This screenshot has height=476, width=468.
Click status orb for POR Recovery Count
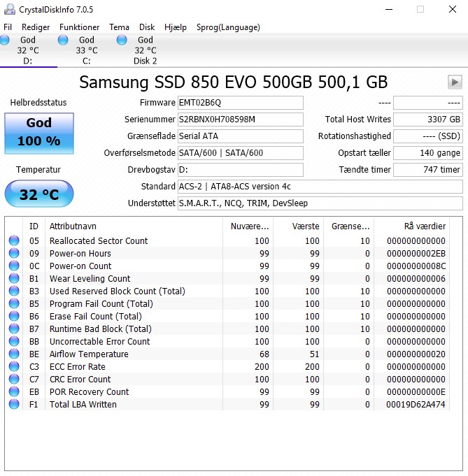coord(14,392)
